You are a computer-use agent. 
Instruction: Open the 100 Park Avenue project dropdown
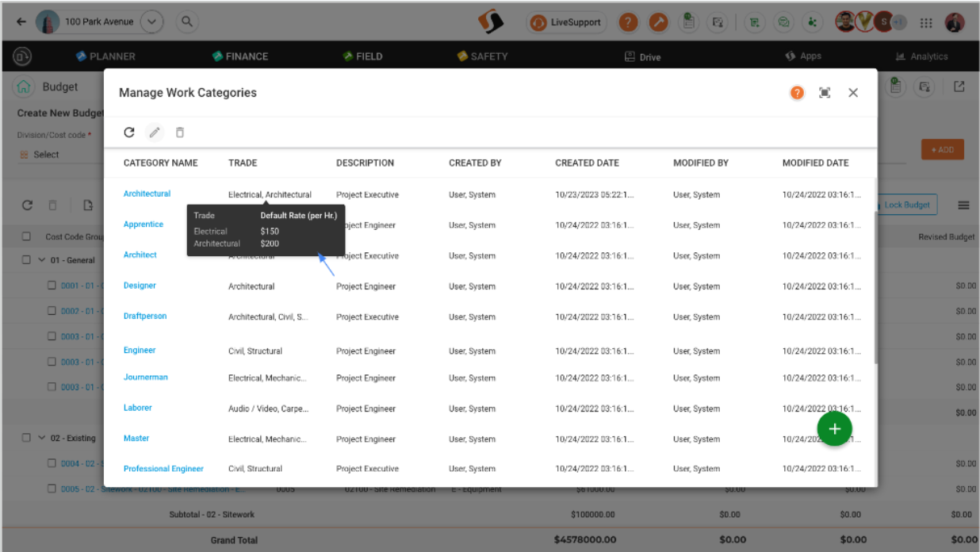point(152,21)
